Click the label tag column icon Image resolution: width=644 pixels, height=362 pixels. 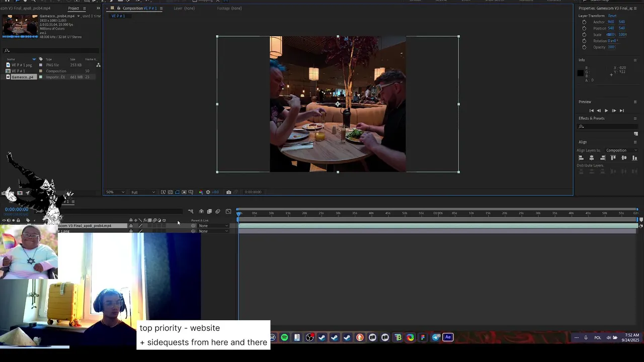pyautogui.click(x=41, y=59)
